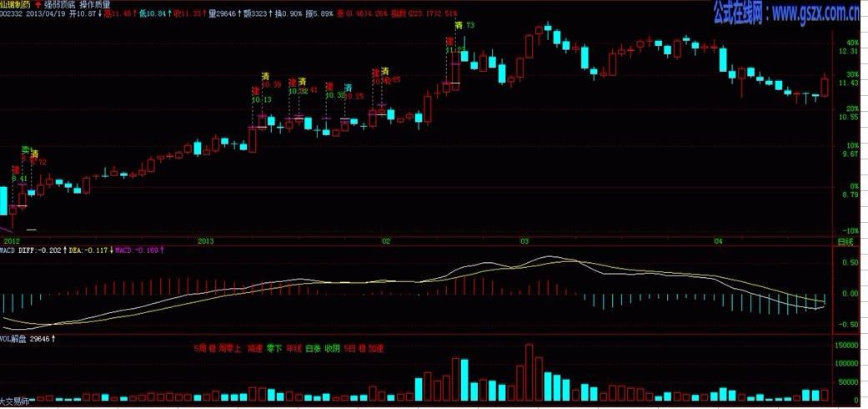Click the date 2013/04/19

[x=46, y=13]
